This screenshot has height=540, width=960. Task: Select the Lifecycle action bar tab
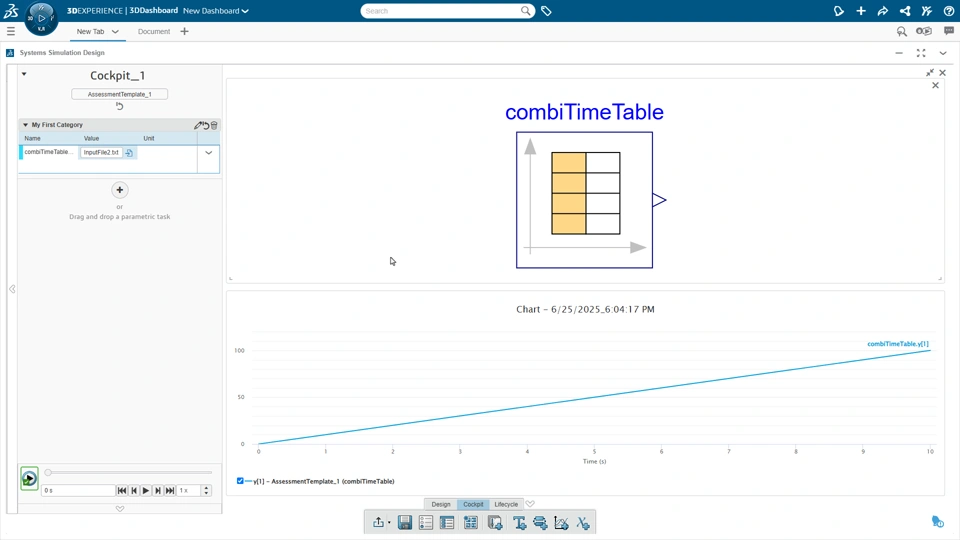506,504
